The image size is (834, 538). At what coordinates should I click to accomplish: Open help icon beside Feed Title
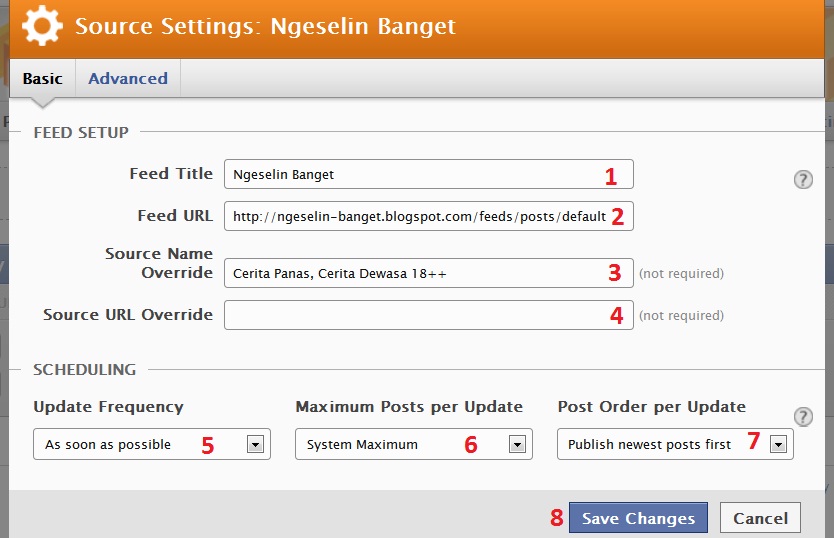[803, 180]
